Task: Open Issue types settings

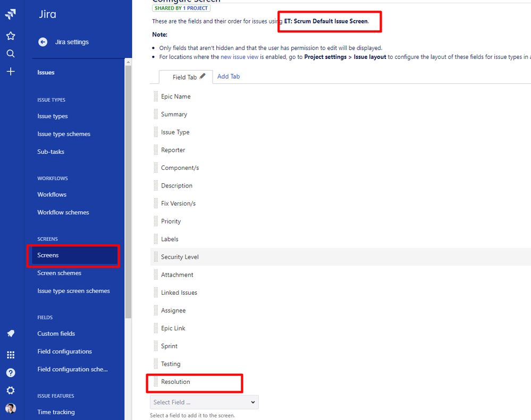Action: click(x=53, y=116)
